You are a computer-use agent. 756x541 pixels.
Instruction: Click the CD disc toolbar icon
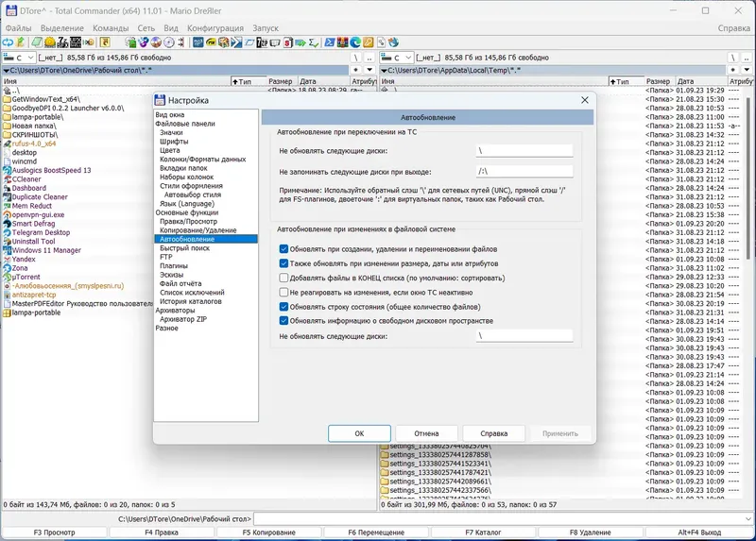169,42
